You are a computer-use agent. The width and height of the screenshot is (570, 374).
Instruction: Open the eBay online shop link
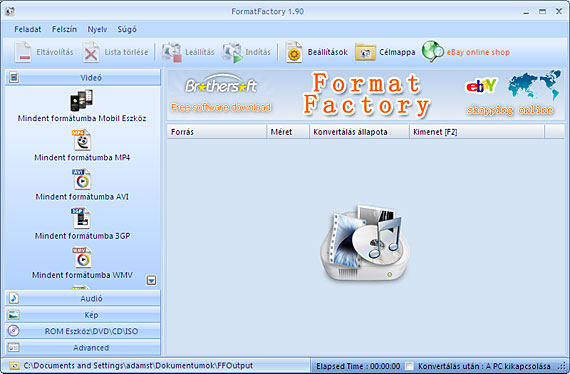tap(478, 52)
